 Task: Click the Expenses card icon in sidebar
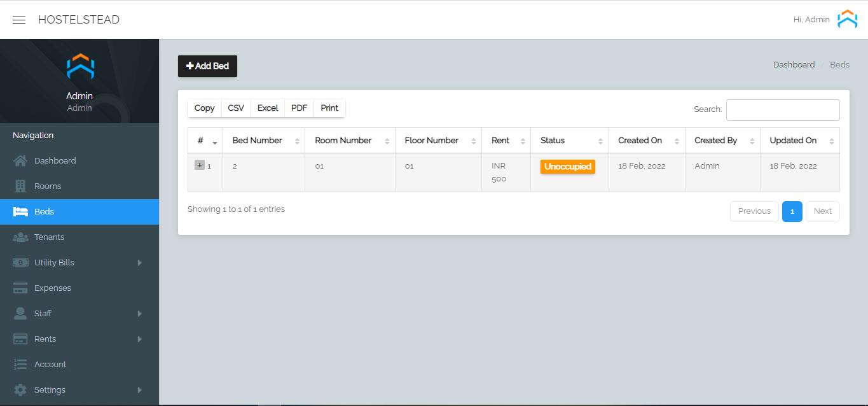[20, 288]
